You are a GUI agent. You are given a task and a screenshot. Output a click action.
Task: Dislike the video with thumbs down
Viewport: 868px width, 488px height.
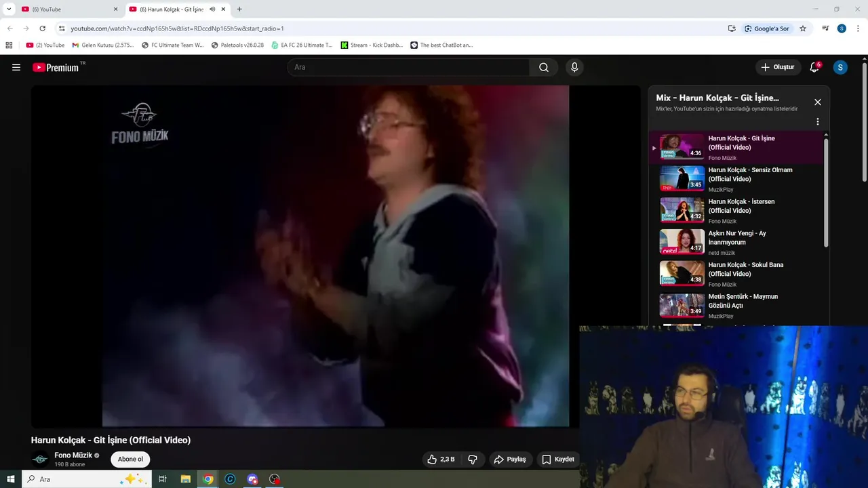click(473, 459)
